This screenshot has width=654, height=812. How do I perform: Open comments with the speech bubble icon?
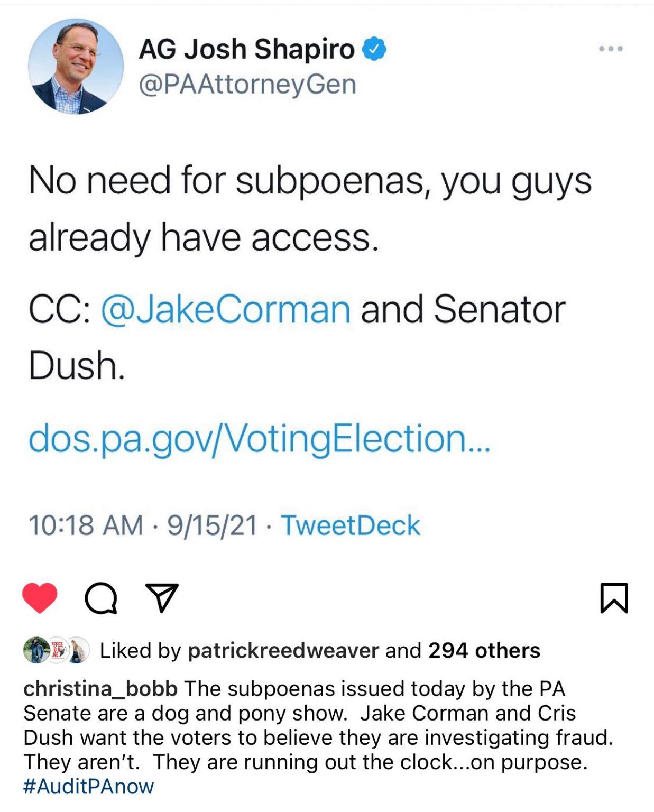[100, 598]
